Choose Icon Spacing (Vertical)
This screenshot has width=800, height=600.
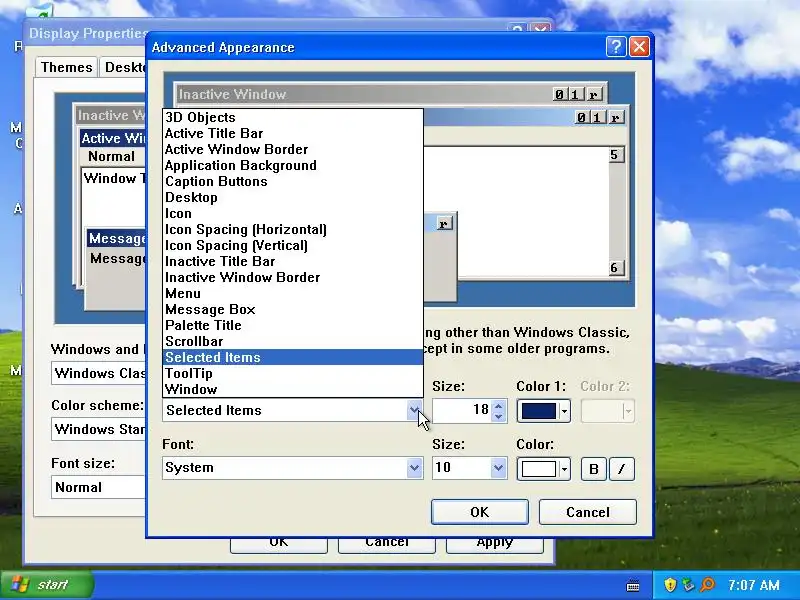[x=293, y=245]
